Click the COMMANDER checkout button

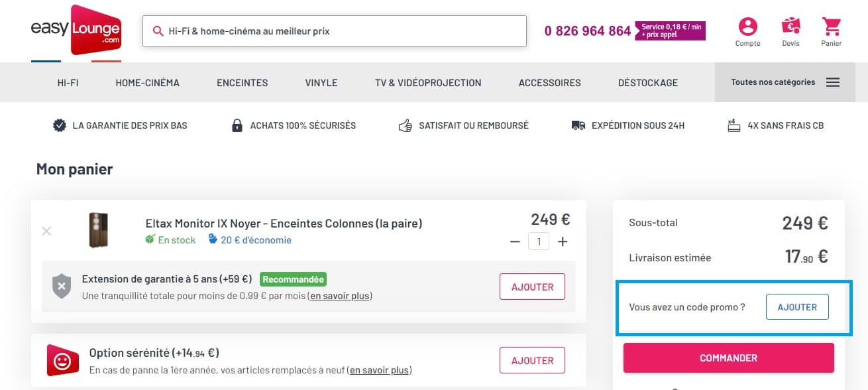(x=728, y=357)
